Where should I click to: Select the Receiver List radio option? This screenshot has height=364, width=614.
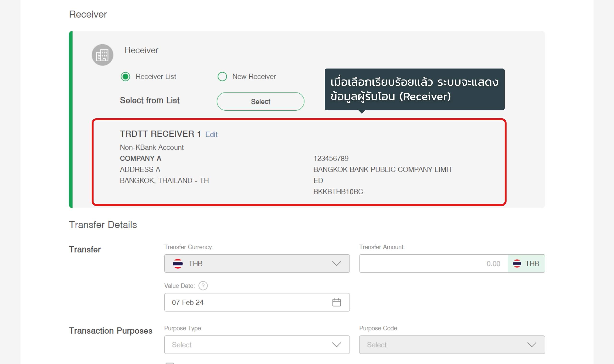[x=125, y=77]
